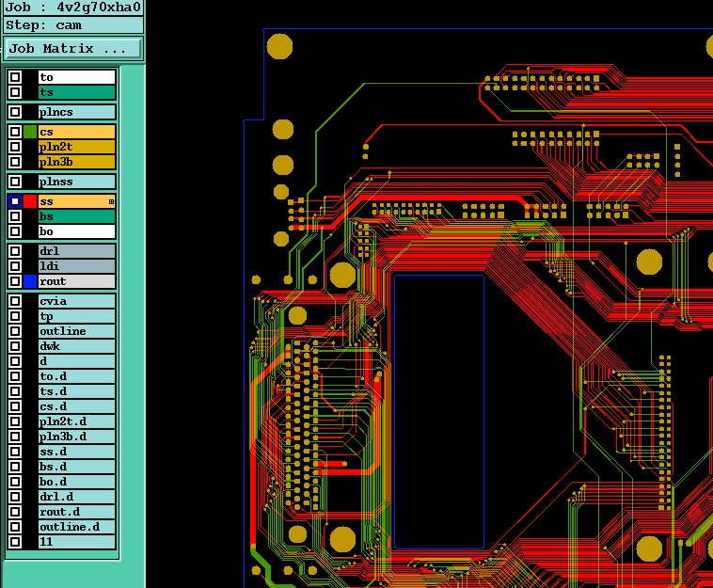Select the 'pln3b' layer name
The height and width of the screenshot is (588, 713).
[76, 162]
